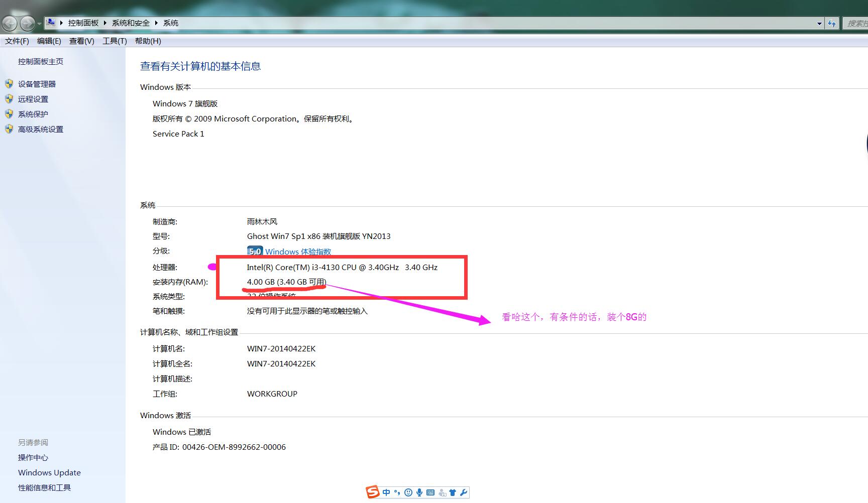Click the full computer name next to 计算机全名
868x503 pixels.
tap(281, 364)
